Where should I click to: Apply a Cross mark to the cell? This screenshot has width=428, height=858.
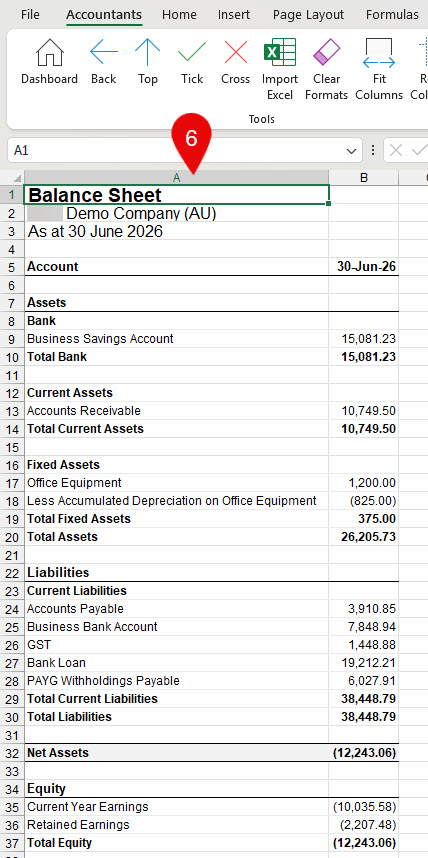235,61
